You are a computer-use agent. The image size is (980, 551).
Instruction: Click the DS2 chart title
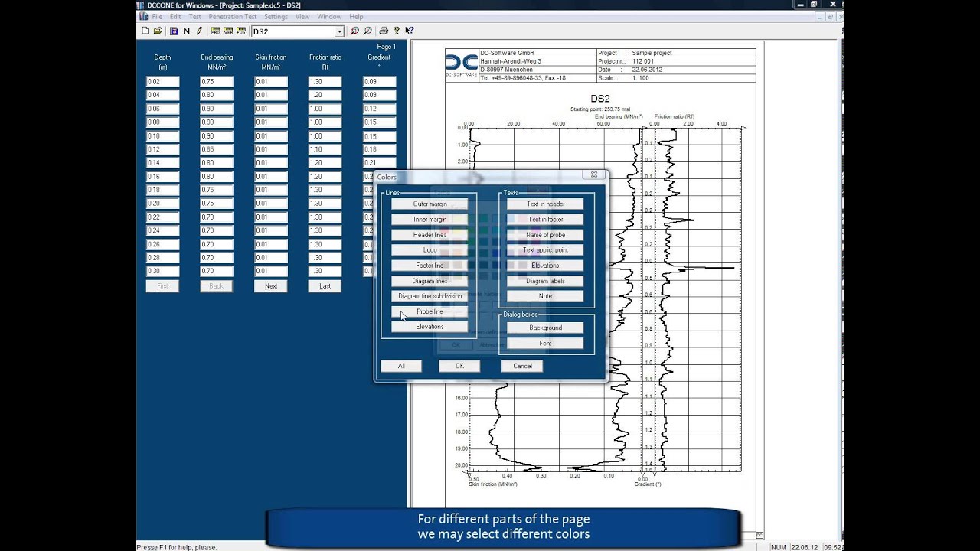click(600, 99)
